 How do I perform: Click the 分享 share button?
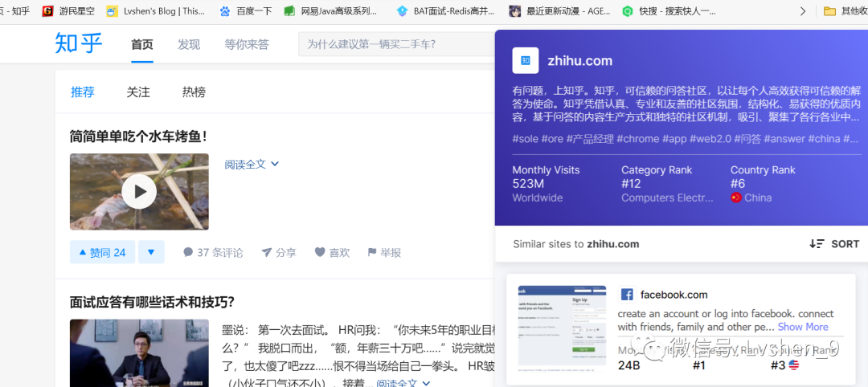coord(279,253)
